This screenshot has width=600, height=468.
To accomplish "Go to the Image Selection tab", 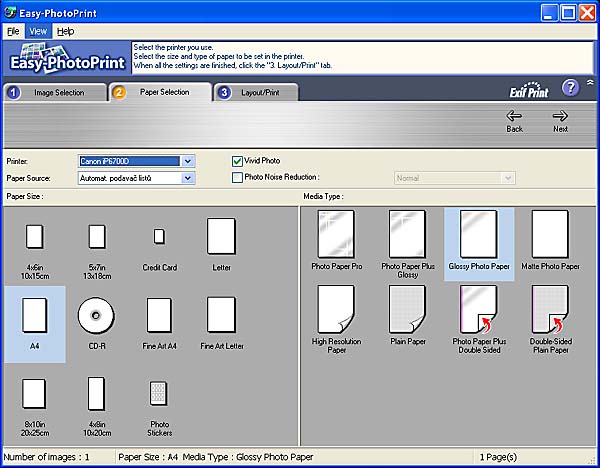I will click(56, 92).
